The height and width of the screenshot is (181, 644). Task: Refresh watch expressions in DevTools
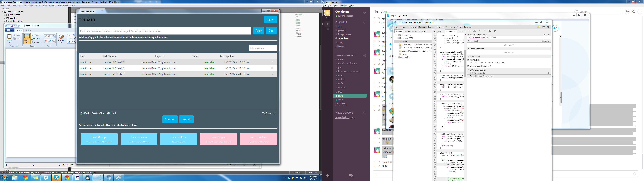point(549,35)
